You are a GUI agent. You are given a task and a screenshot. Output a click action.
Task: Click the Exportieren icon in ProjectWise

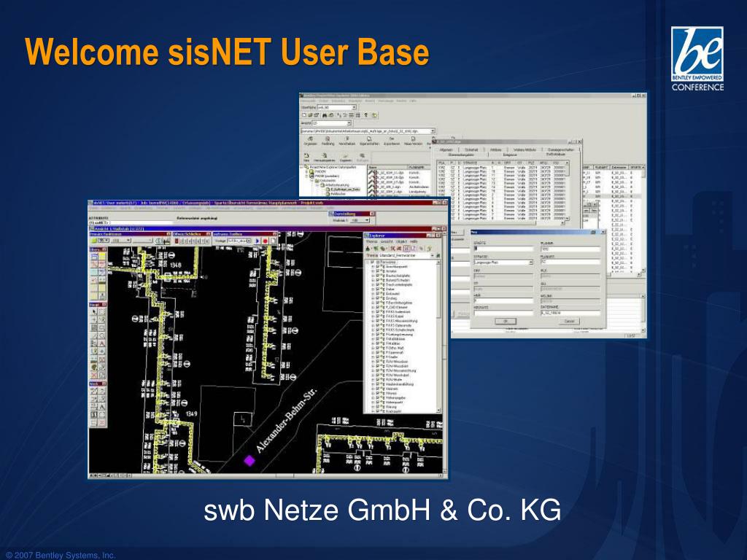pos(392,141)
